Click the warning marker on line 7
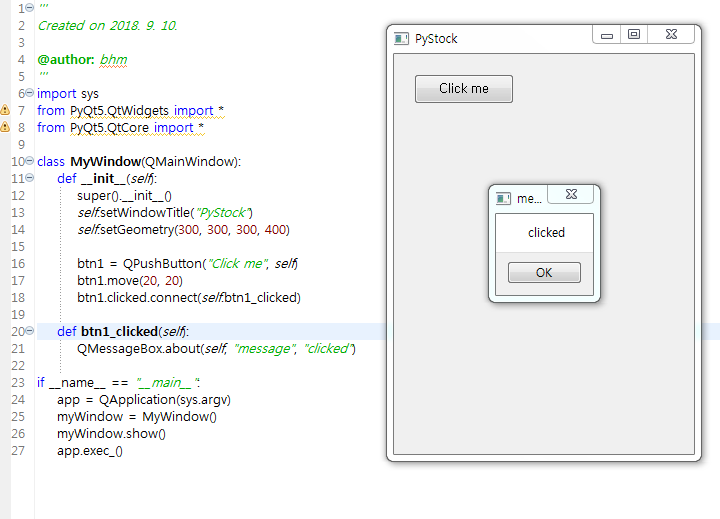 [x=5, y=110]
